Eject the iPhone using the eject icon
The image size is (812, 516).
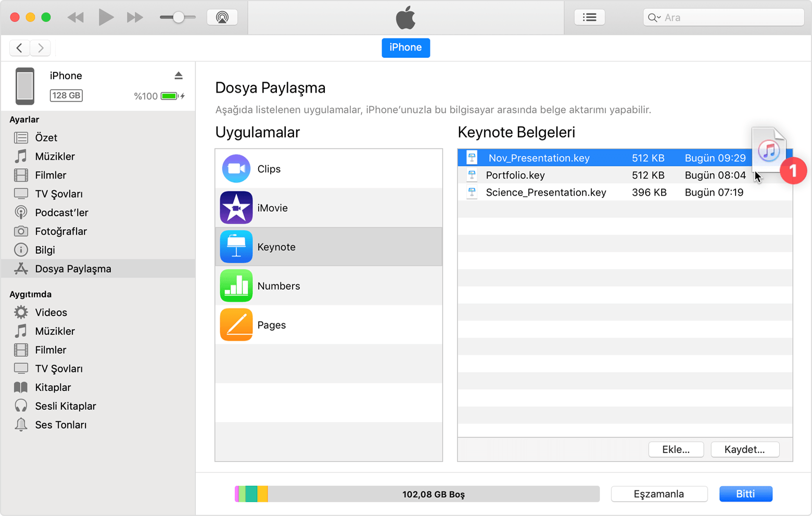[179, 75]
